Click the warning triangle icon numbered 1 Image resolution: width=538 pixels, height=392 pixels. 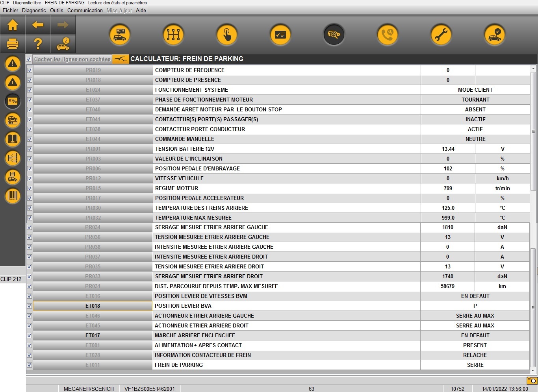coord(13,82)
